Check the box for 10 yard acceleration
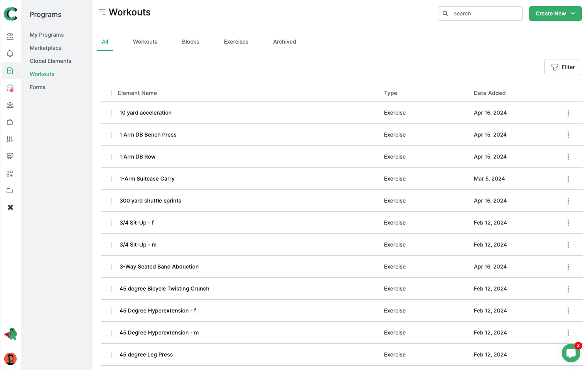This screenshot has height=370, width=588. [109, 113]
